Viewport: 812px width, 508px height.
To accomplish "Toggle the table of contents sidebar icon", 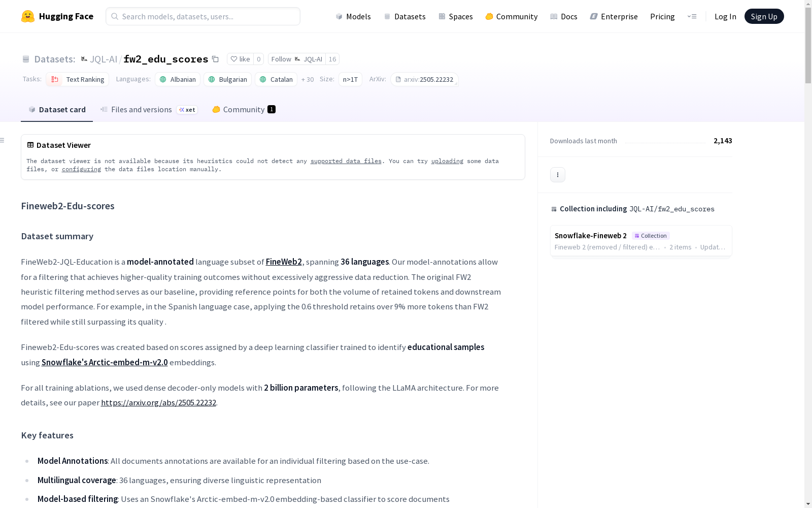I will point(3,140).
